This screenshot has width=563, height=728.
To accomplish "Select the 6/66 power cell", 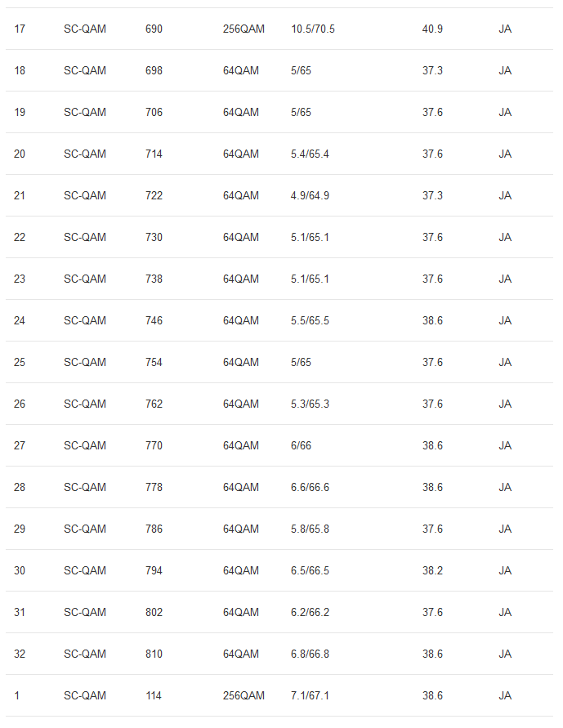I will [301, 446].
